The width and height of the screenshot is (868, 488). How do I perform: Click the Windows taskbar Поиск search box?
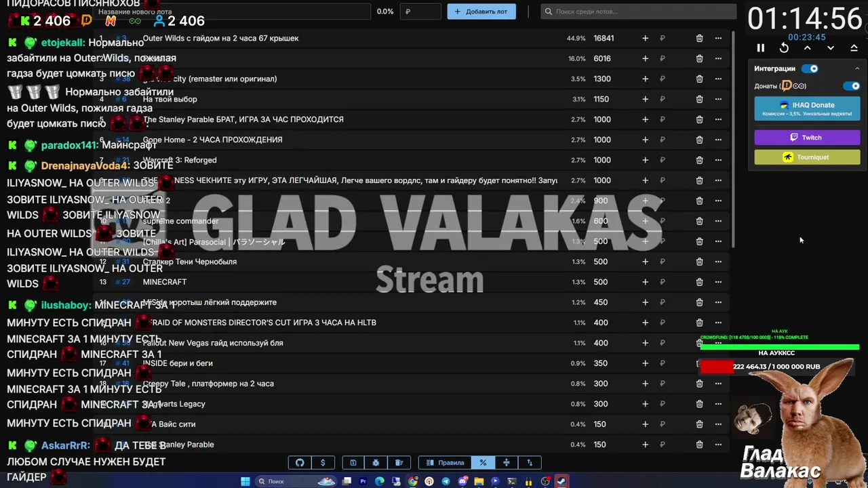click(x=296, y=481)
